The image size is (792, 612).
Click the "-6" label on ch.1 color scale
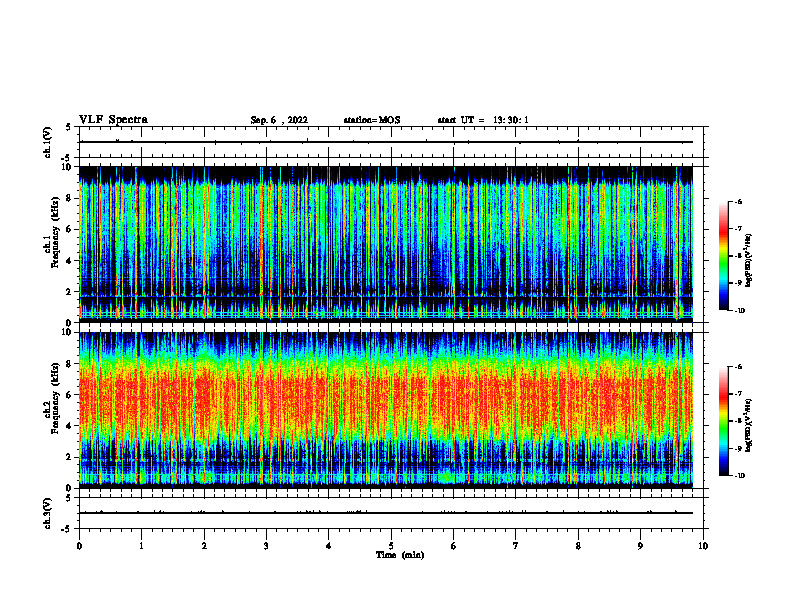[x=738, y=202]
